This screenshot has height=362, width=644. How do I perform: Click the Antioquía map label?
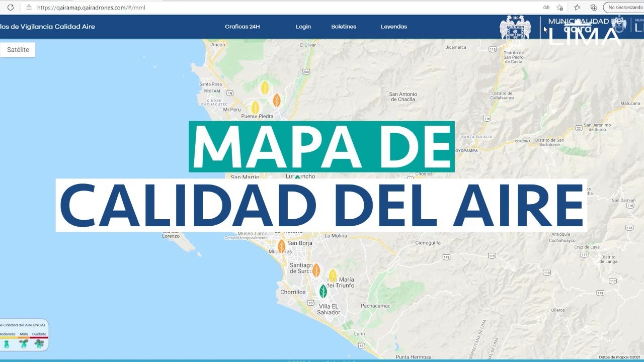[560, 234]
